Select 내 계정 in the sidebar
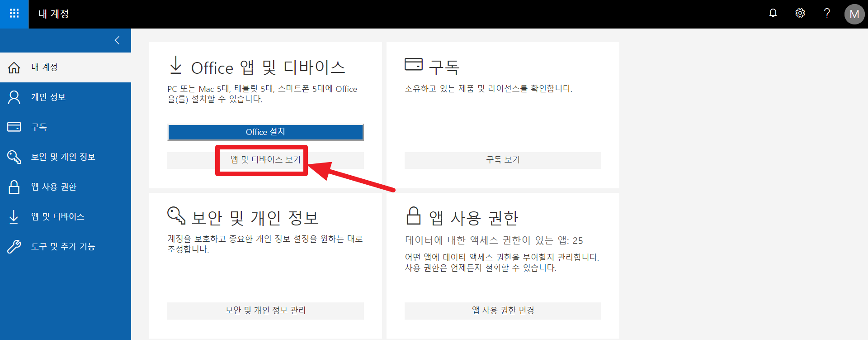The image size is (868, 340). click(66, 67)
